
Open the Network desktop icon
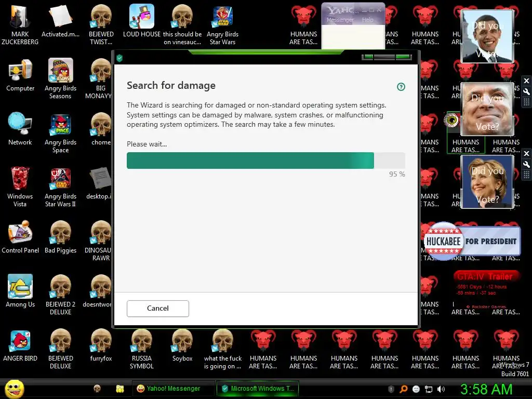[20, 129]
